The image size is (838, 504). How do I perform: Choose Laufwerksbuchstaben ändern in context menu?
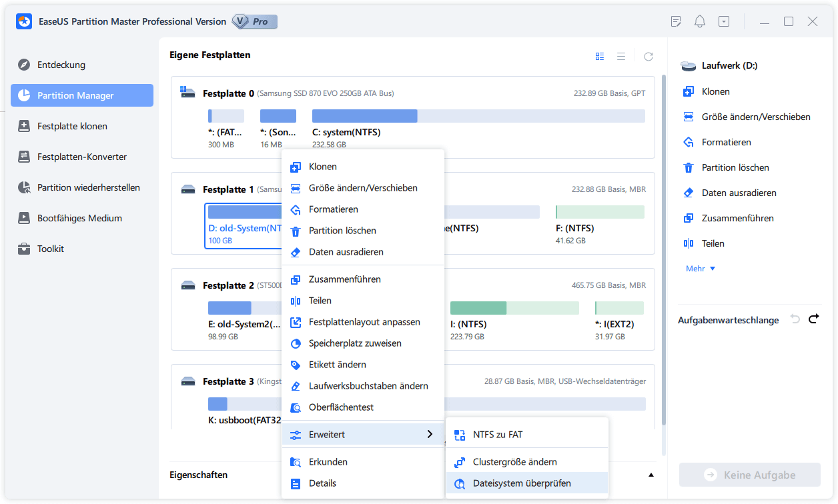363,386
